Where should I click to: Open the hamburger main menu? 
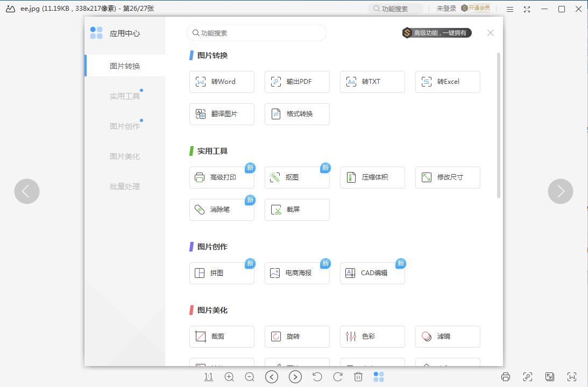510,9
